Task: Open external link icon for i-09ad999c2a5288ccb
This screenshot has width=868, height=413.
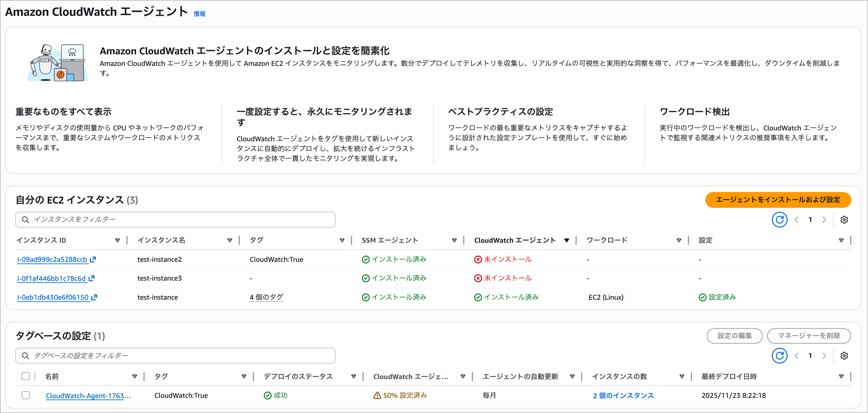Action: coord(93,259)
